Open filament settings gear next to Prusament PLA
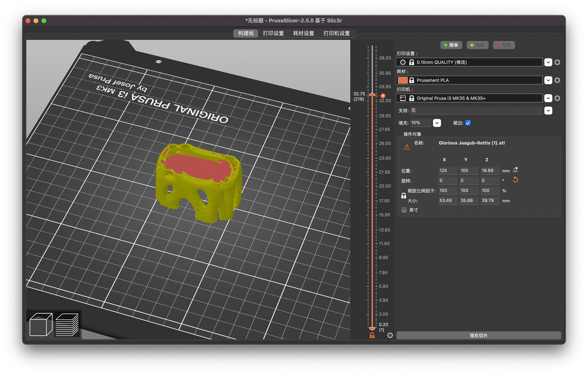 (x=557, y=80)
